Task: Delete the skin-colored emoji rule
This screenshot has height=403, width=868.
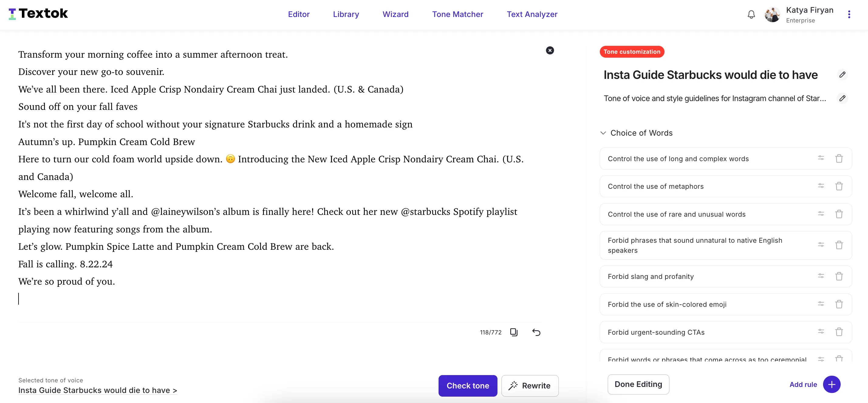Action: (839, 304)
